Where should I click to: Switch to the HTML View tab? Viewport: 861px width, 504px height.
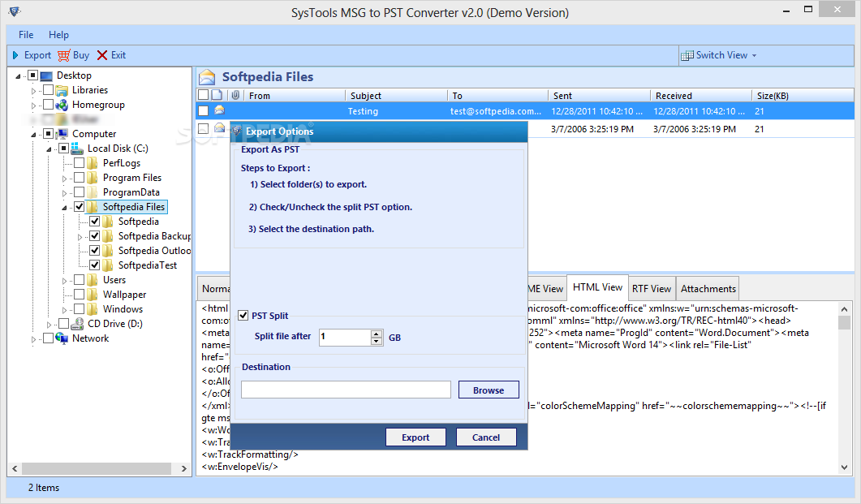pyautogui.click(x=597, y=287)
